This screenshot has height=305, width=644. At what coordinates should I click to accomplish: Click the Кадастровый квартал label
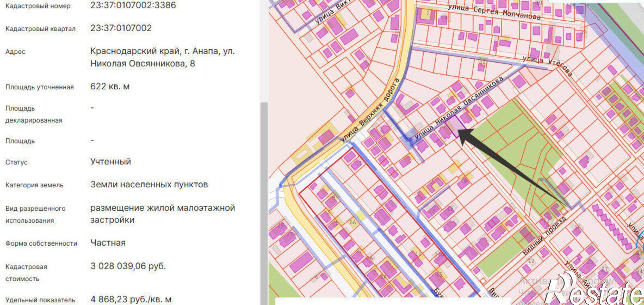tap(41, 29)
